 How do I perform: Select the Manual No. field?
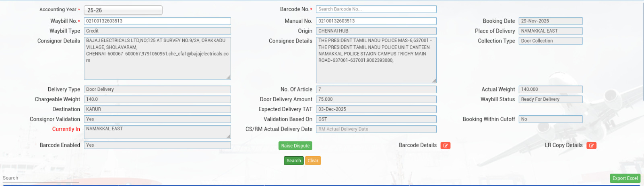click(376, 21)
